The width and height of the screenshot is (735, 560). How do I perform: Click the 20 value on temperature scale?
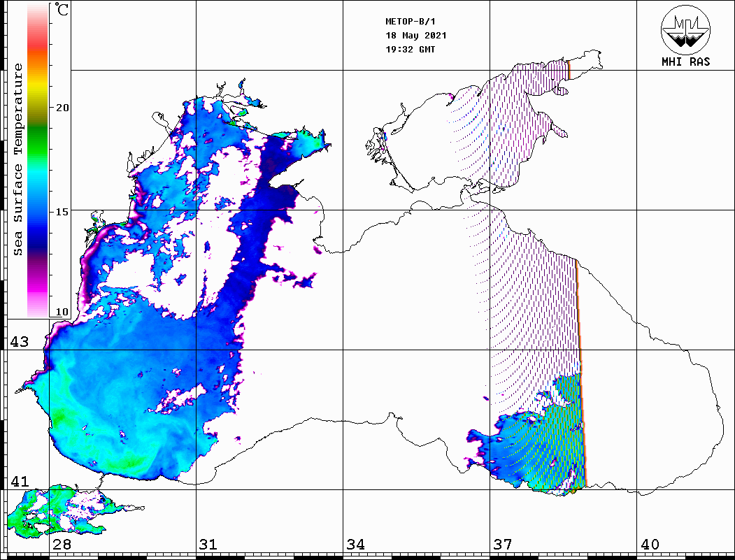click(x=62, y=108)
